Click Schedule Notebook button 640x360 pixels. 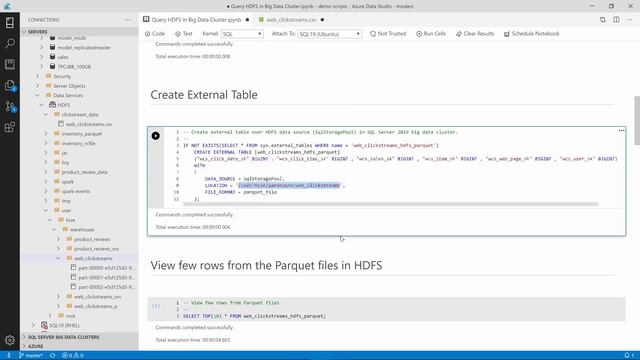point(531,33)
